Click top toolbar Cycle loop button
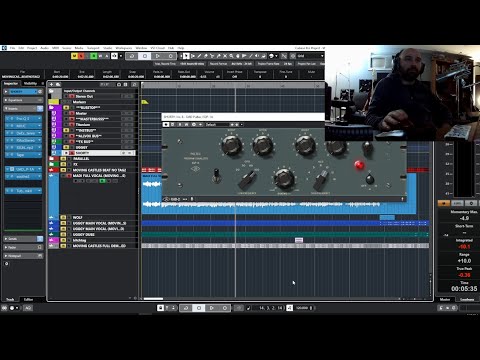The height and width of the screenshot is (360, 480). pos(132,56)
